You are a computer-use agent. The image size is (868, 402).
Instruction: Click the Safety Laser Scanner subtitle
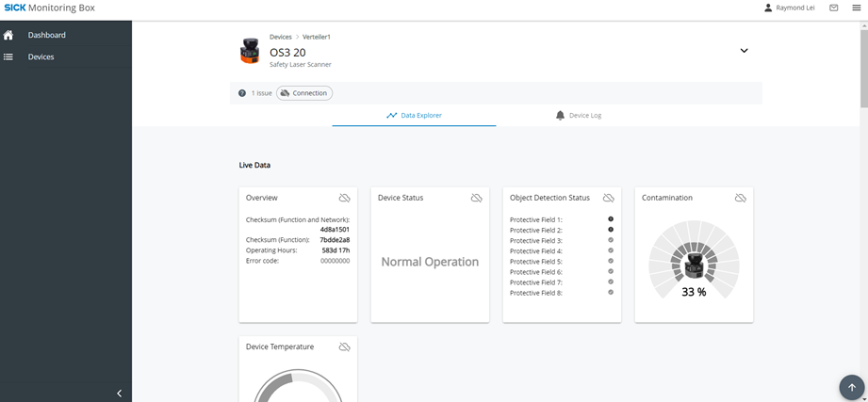[301, 65]
